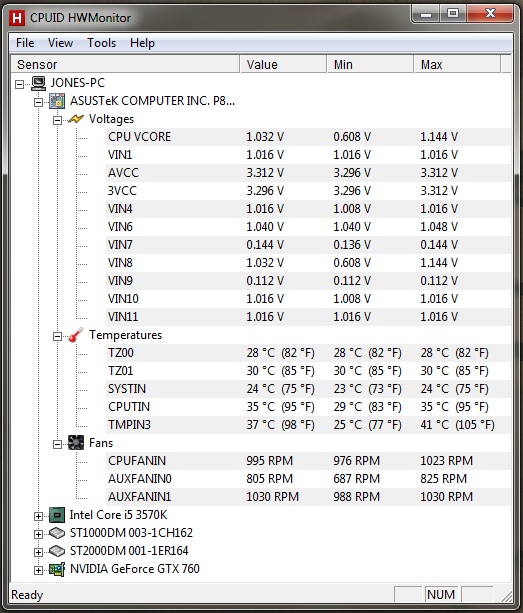This screenshot has width=523, height=613.
Task: Click the HWMonitor red H app icon
Action: tap(16, 18)
